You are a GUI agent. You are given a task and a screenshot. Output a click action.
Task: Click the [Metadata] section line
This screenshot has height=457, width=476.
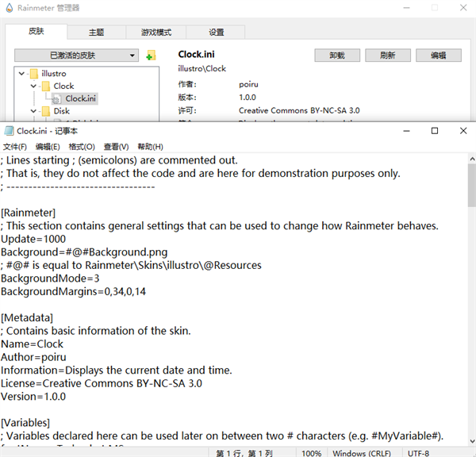(27, 318)
